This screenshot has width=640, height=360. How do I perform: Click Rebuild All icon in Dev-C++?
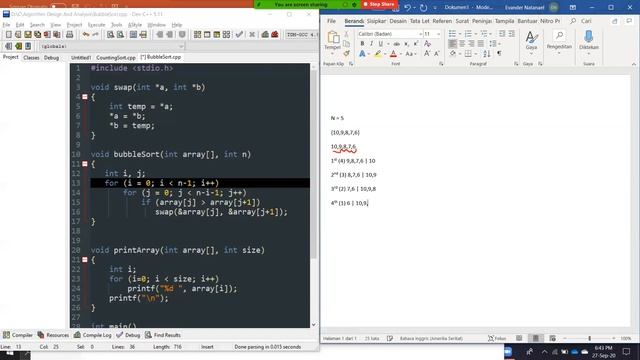pos(227,35)
